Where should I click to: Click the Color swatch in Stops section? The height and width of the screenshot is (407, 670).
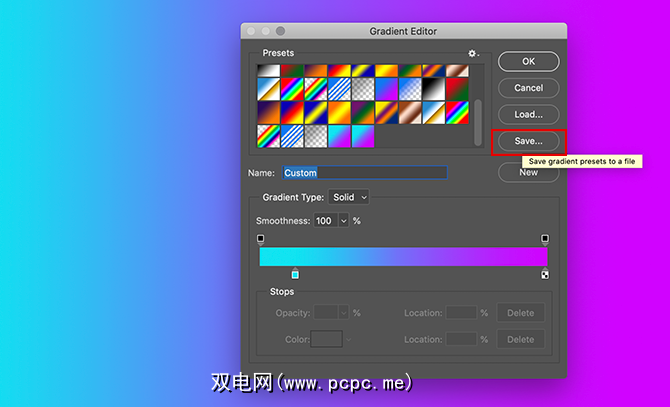tap(326, 339)
